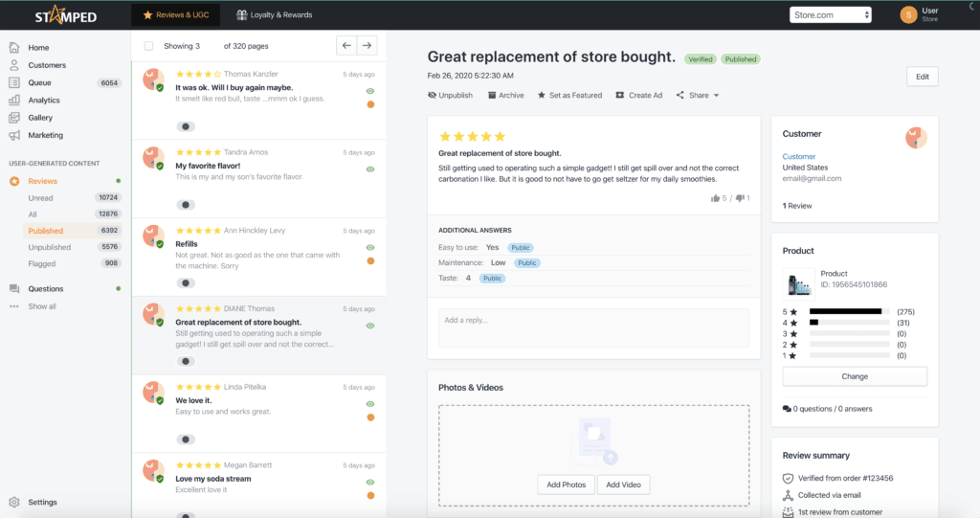Viewport: 980px width, 518px height.
Task: Check the select-all reviews checkbox
Action: [x=148, y=46]
